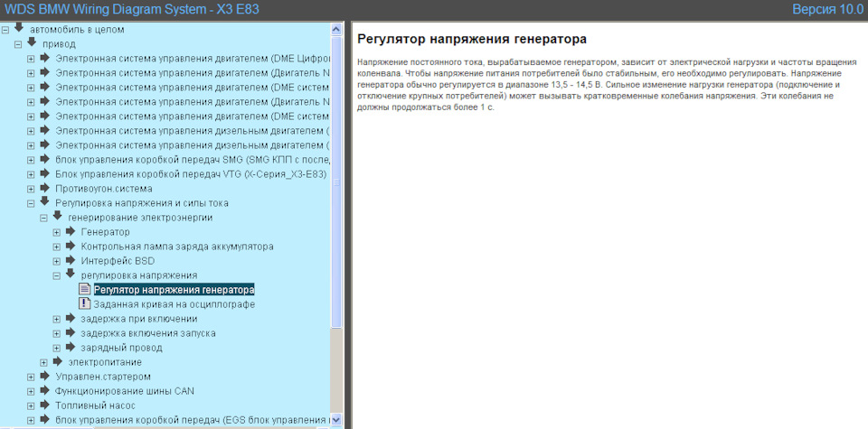Click the arrow icon beside 'привод'
Image resolution: width=868 pixels, height=429 pixels.
coord(32,42)
